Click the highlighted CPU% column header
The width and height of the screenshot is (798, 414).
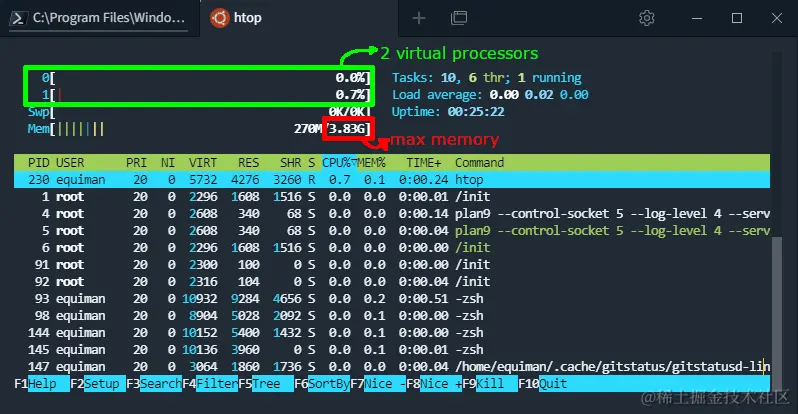[339, 163]
